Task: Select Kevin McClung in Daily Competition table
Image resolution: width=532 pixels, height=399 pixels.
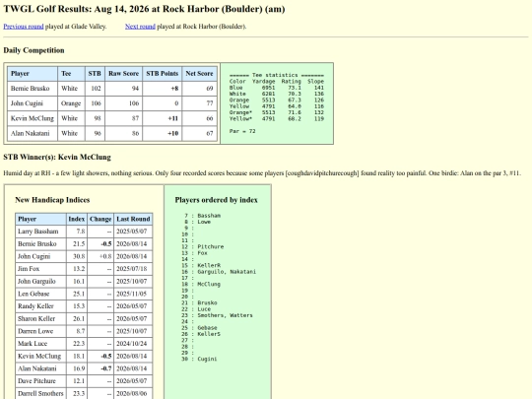Action: [33, 118]
